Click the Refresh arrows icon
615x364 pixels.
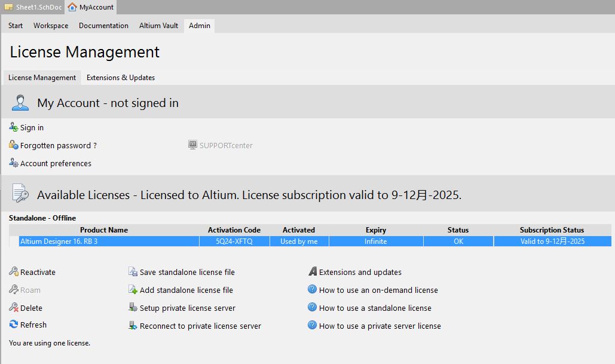[x=13, y=325]
